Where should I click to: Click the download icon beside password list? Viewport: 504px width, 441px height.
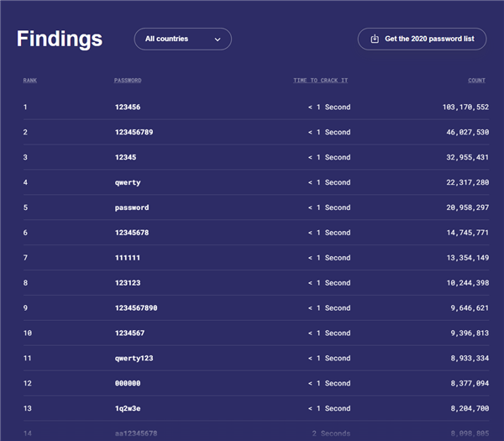pyautogui.click(x=375, y=39)
